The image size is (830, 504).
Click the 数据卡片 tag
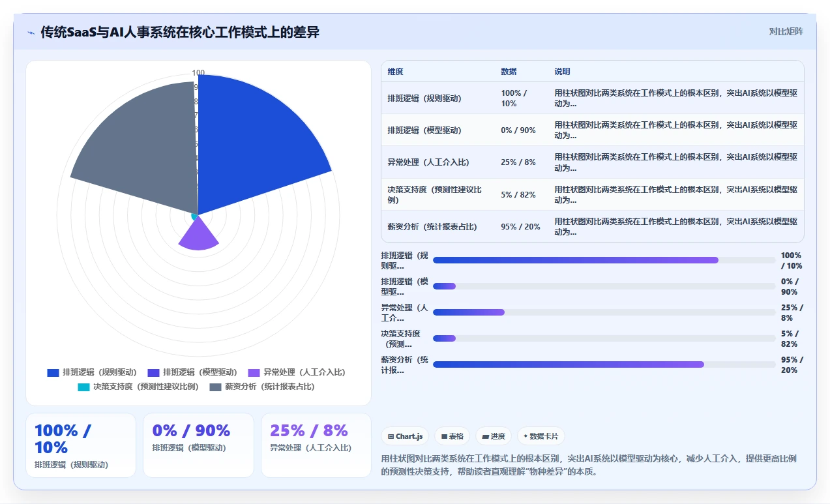pyautogui.click(x=541, y=436)
